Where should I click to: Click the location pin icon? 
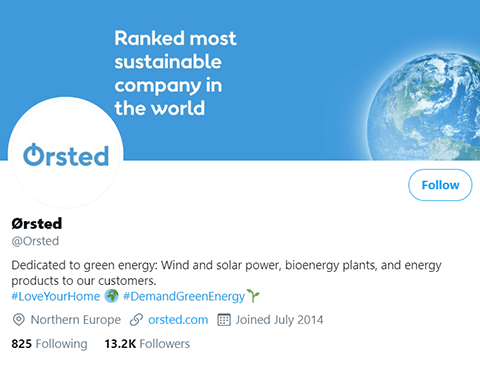click(19, 320)
